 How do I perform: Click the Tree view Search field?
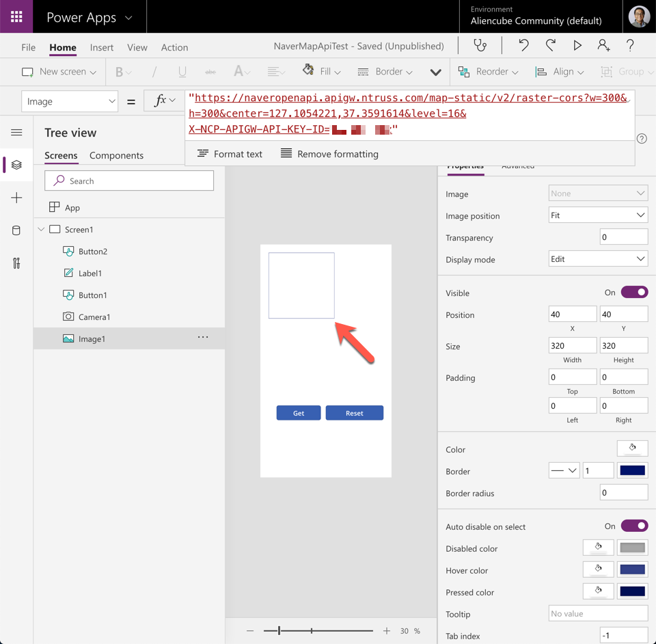tap(129, 180)
